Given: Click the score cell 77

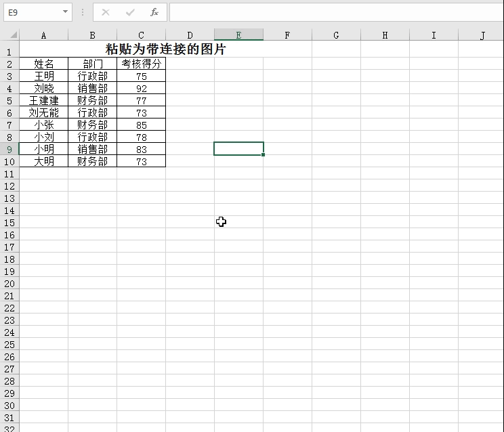Looking at the screenshot, I should [141, 100].
